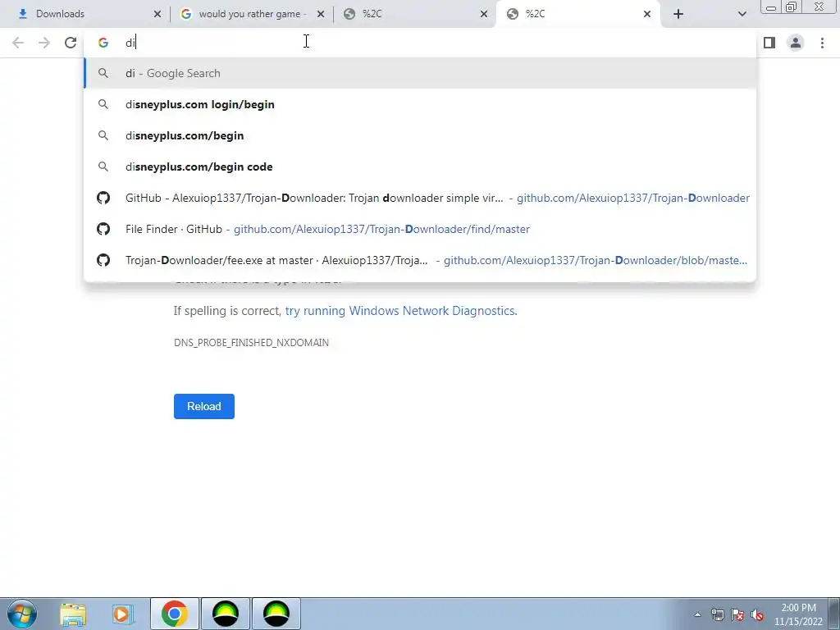Choose 'disneyplus.com/begin' suggestion
Viewport: 840px width, 630px height.
click(420, 135)
